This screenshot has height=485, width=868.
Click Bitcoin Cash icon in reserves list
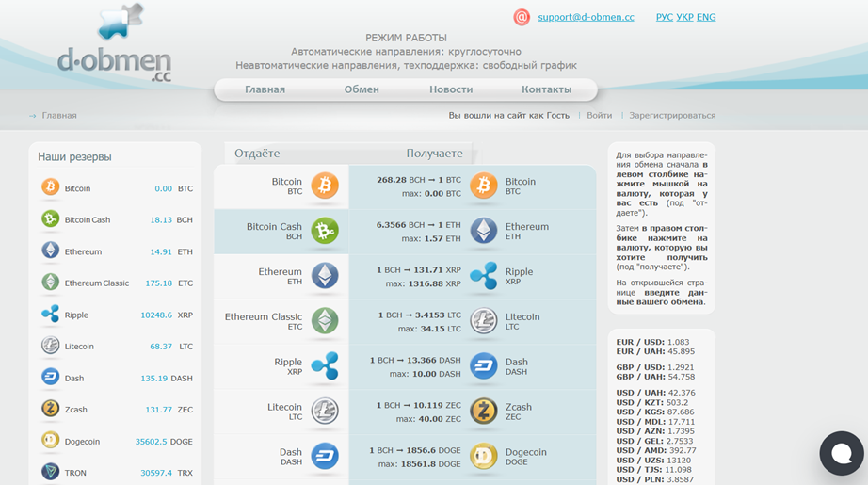point(51,218)
